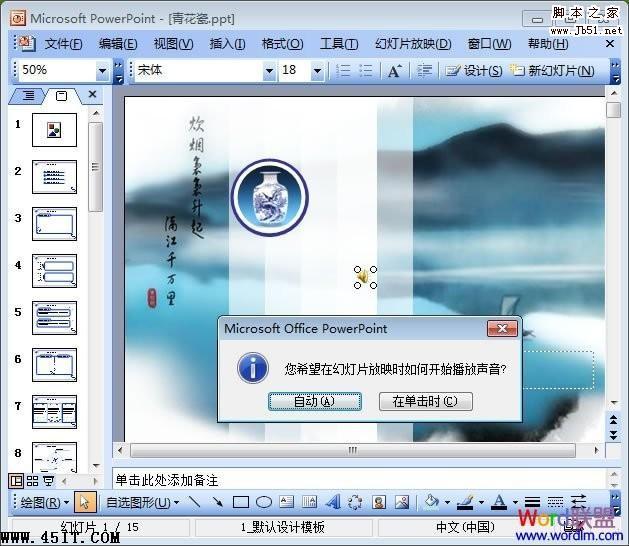629x546 pixels.
Task: Switch to the Slides thumbnail tab
Action: (x=61, y=96)
